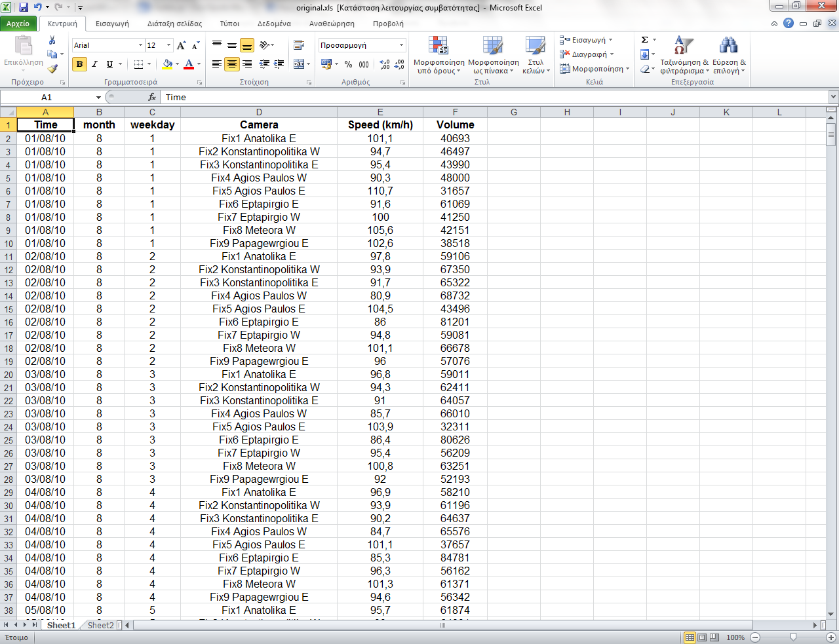Decrease font size with the smaller A icon
This screenshot has height=644, width=839.
click(195, 45)
